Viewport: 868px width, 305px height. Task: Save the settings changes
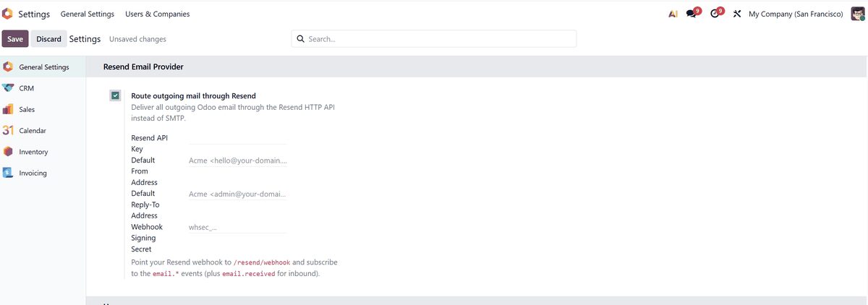[x=15, y=39]
